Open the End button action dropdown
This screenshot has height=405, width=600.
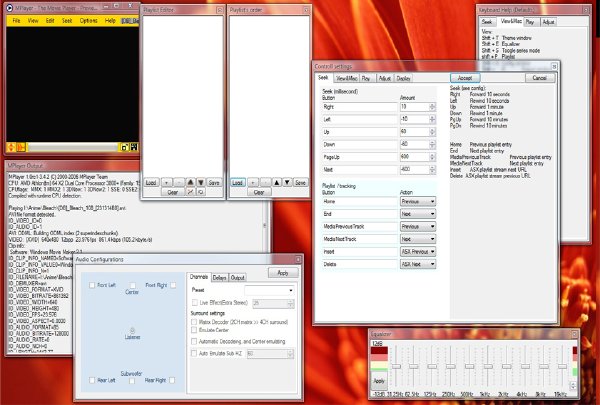click(x=418, y=214)
